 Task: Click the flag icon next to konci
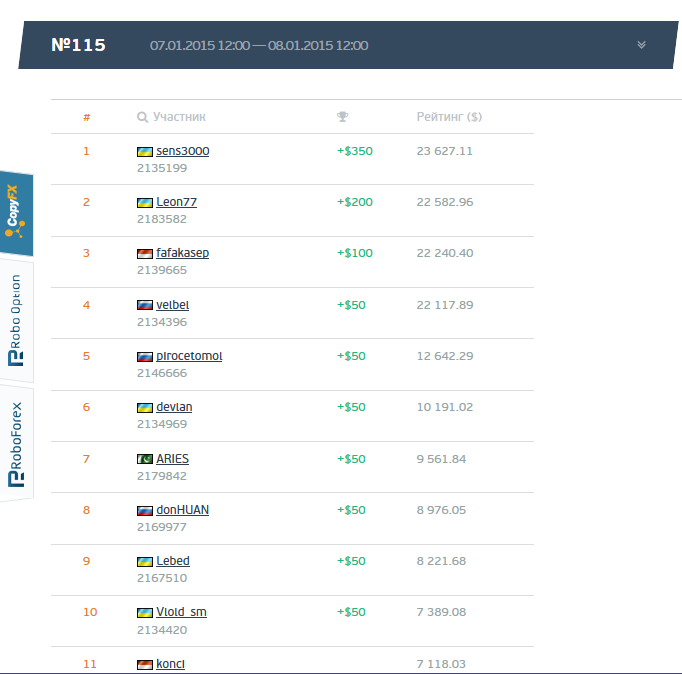(x=144, y=664)
